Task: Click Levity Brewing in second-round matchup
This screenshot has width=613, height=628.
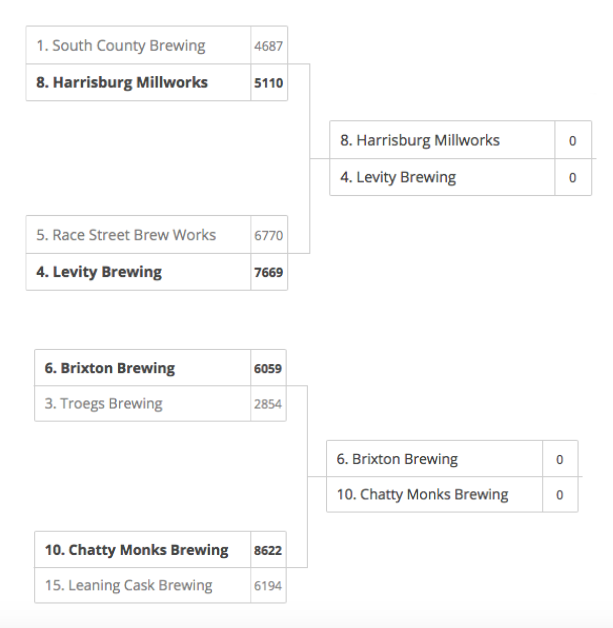Action: tap(460, 177)
